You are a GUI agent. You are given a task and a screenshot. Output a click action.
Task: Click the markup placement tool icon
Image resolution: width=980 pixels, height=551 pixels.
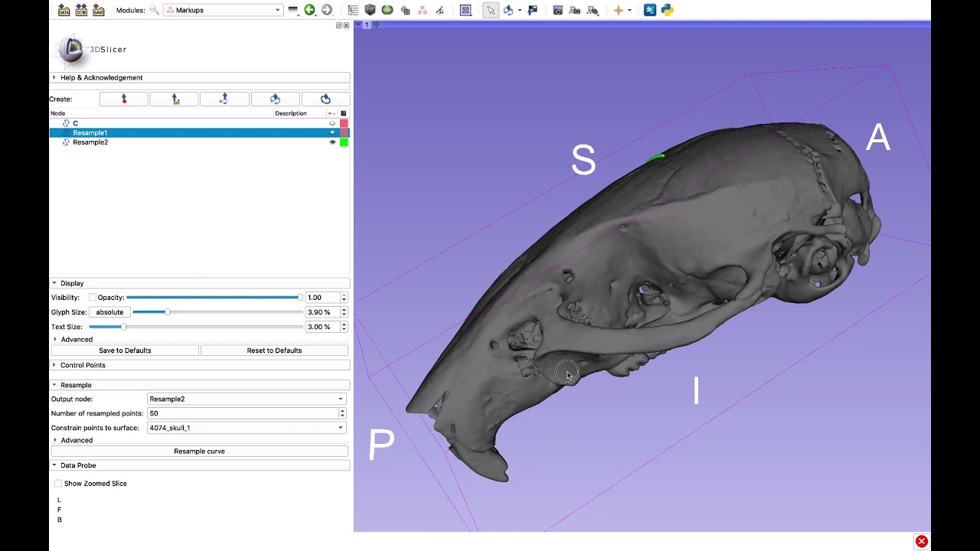click(x=508, y=10)
